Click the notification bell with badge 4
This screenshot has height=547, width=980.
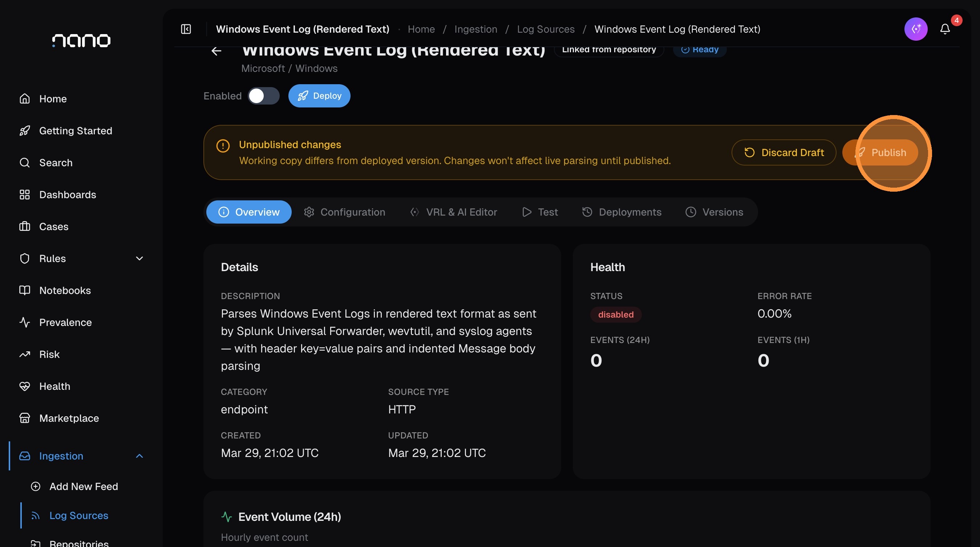point(945,29)
